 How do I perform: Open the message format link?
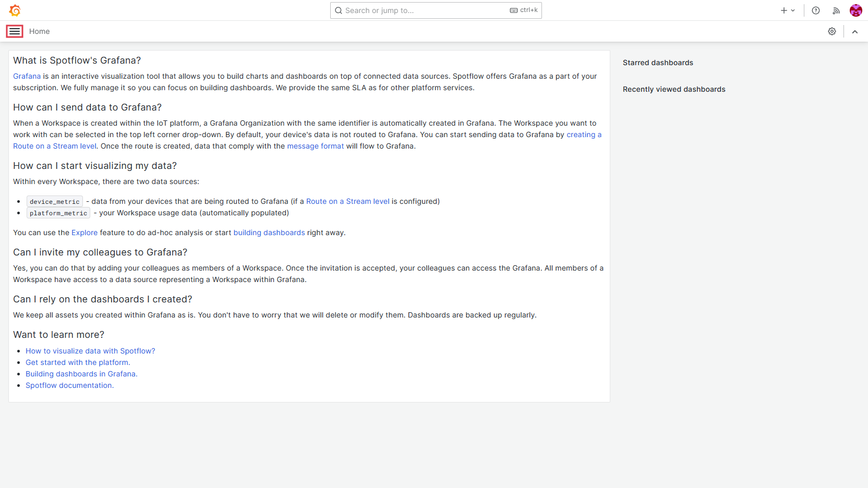pyautogui.click(x=315, y=146)
